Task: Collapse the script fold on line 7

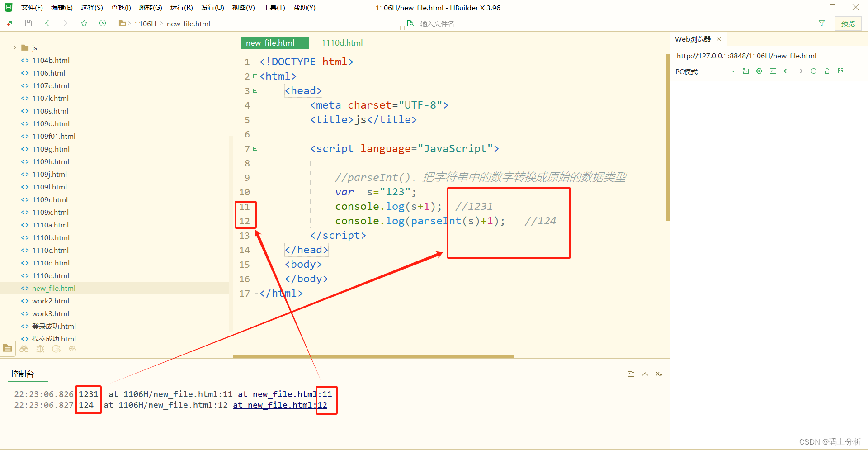Action: click(x=255, y=148)
